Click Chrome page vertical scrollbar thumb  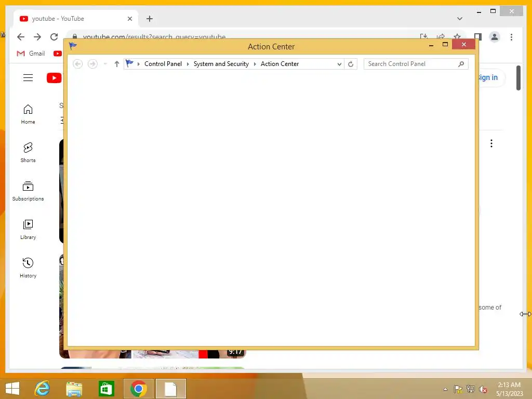pos(518,78)
